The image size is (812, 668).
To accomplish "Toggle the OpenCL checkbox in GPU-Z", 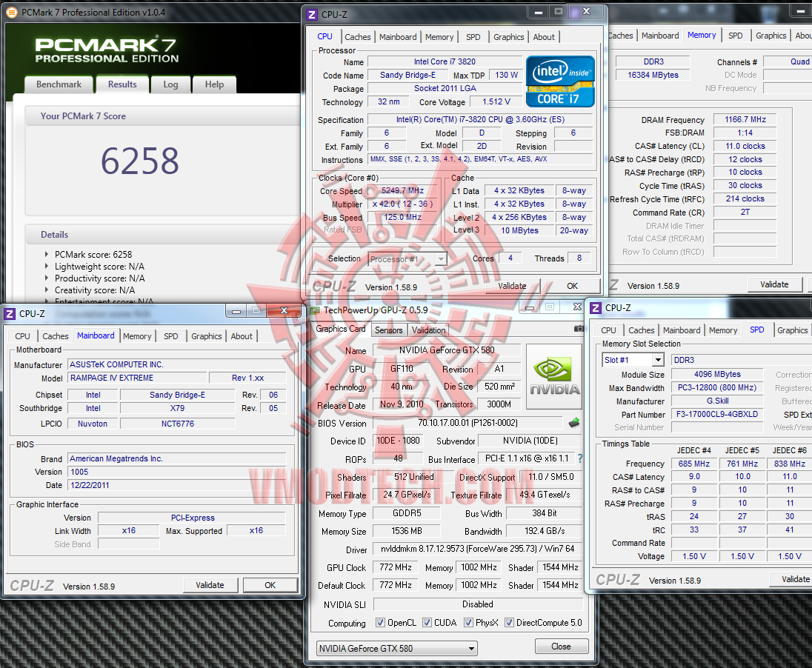I will click(x=380, y=622).
